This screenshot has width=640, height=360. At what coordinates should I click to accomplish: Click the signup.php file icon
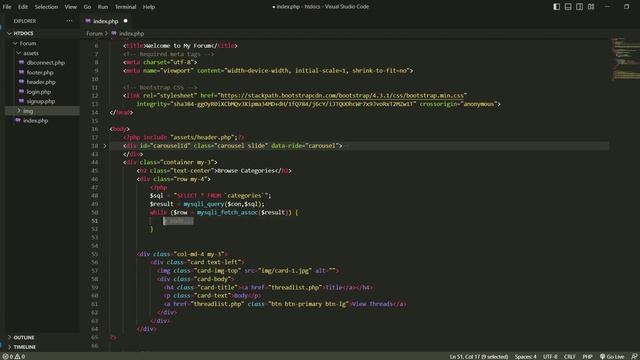click(x=22, y=101)
